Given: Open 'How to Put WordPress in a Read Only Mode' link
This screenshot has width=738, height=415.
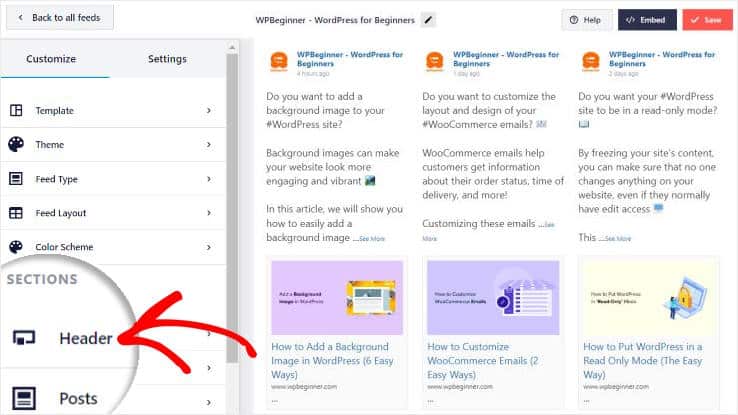Looking at the screenshot, I should click(x=643, y=360).
